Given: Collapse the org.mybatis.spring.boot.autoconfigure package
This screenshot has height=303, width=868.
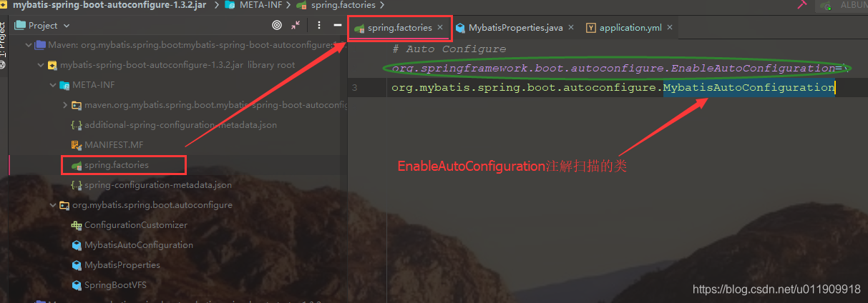Looking at the screenshot, I should click(53, 205).
